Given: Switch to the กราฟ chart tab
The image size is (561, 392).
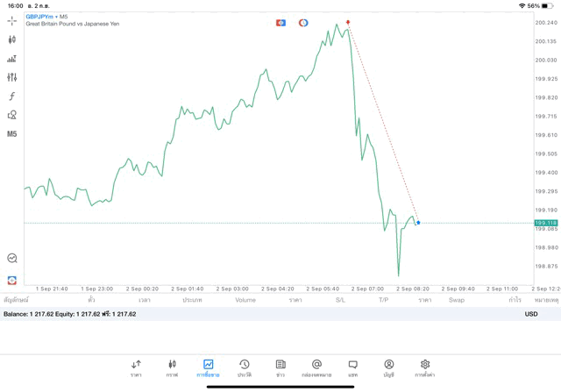Looking at the screenshot, I should point(172,367).
